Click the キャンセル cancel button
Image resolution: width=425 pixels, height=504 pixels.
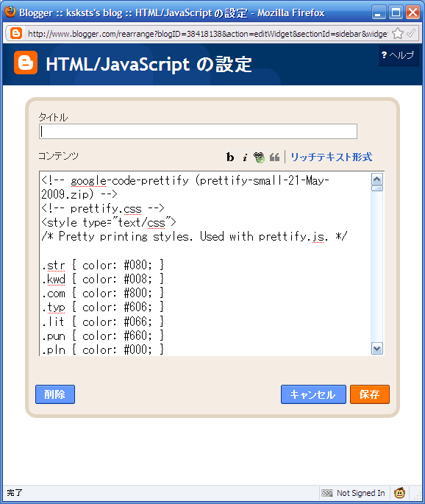point(313,394)
